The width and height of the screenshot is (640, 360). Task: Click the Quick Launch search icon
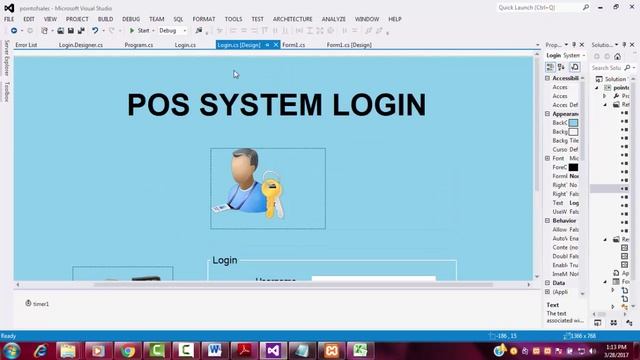pyautogui.click(x=586, y=7)
